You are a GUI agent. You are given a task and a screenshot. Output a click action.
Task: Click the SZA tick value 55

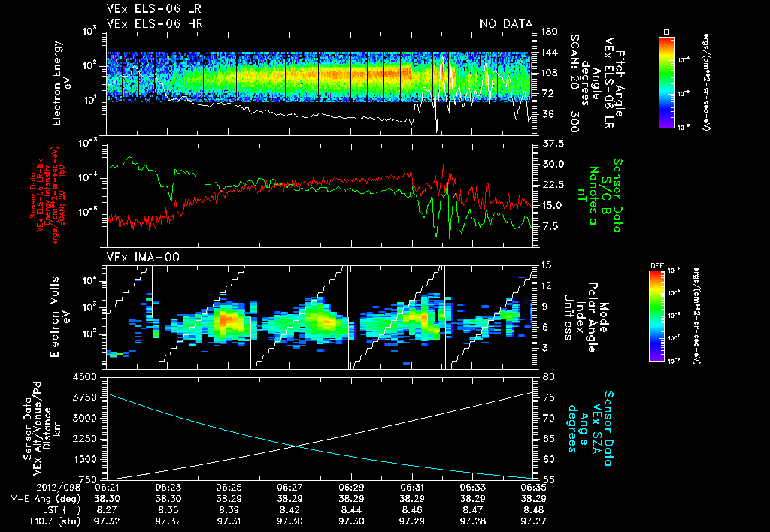[x=548, y=480]
